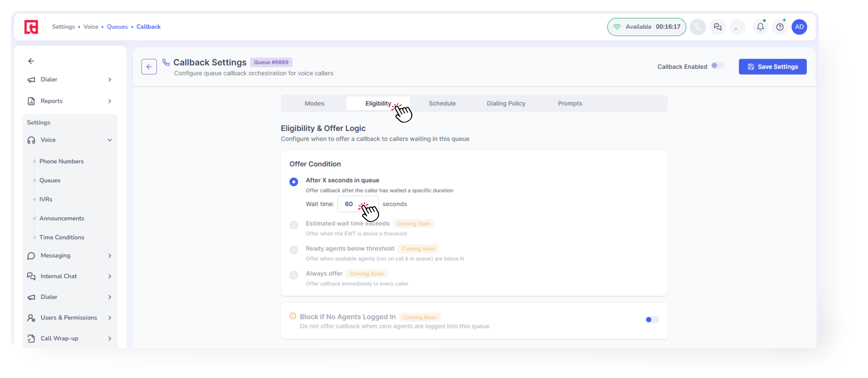Click the red company logo
The height and width of the screenshot is (378, 868).
point(31,27)
